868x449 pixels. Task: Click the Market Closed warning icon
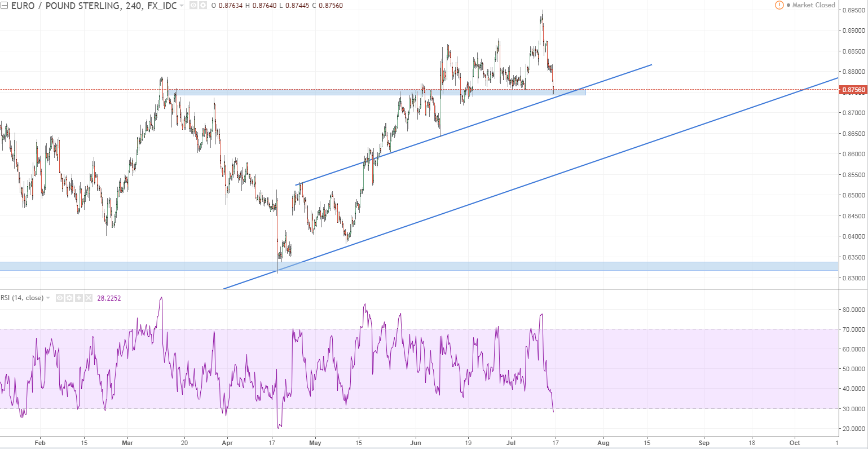coord(779,5)
